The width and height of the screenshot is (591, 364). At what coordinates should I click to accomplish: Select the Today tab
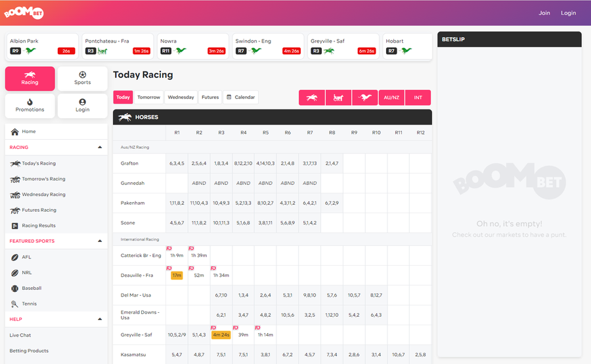point(123,97)
